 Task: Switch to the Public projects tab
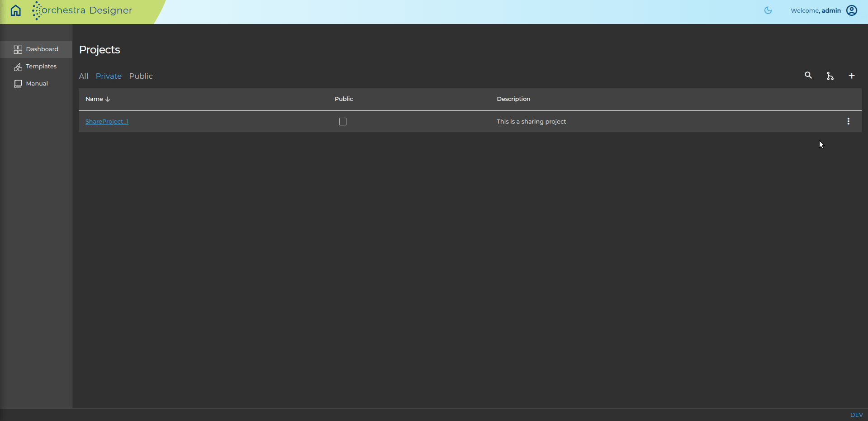pyautogui.click(x=141, y=76)
